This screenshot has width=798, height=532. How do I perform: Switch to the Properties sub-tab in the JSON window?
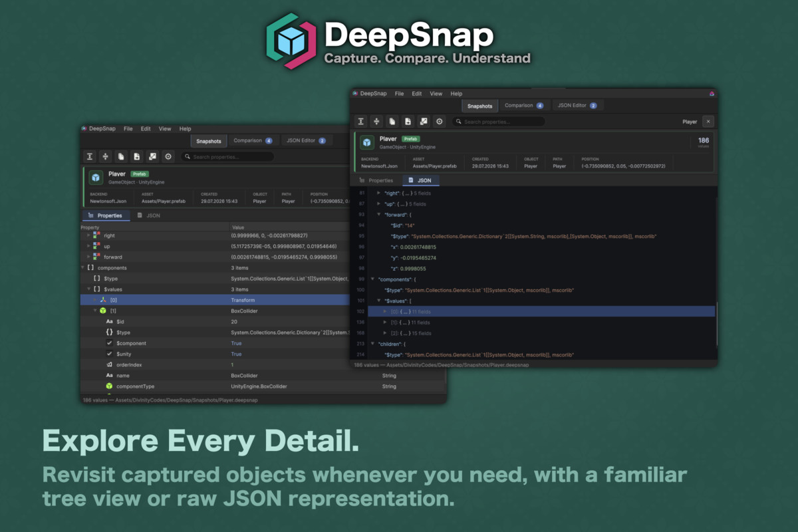376,180
